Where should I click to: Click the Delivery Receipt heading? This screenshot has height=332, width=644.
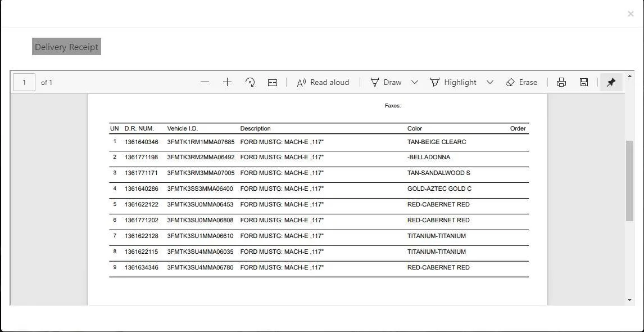point(66,47)
